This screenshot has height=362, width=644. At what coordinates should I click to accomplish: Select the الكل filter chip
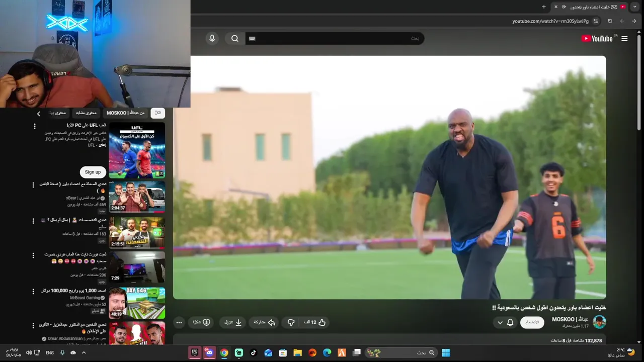point(158,113)
